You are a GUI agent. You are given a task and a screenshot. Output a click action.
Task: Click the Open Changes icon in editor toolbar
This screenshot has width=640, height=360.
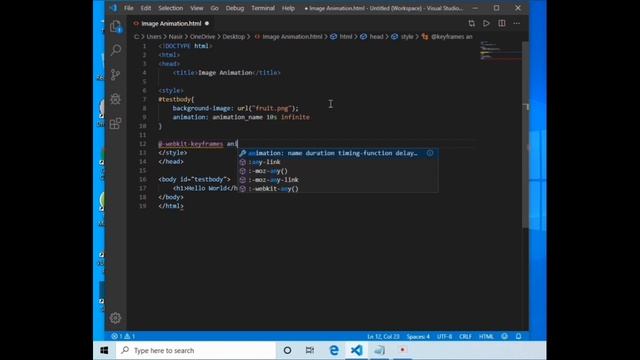coord(471,23)
